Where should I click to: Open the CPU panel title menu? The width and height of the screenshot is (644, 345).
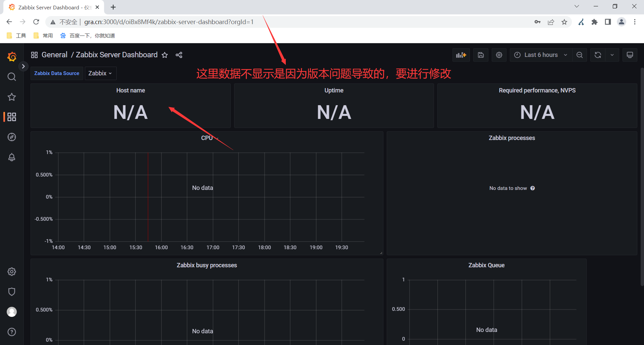coord(207,138)
